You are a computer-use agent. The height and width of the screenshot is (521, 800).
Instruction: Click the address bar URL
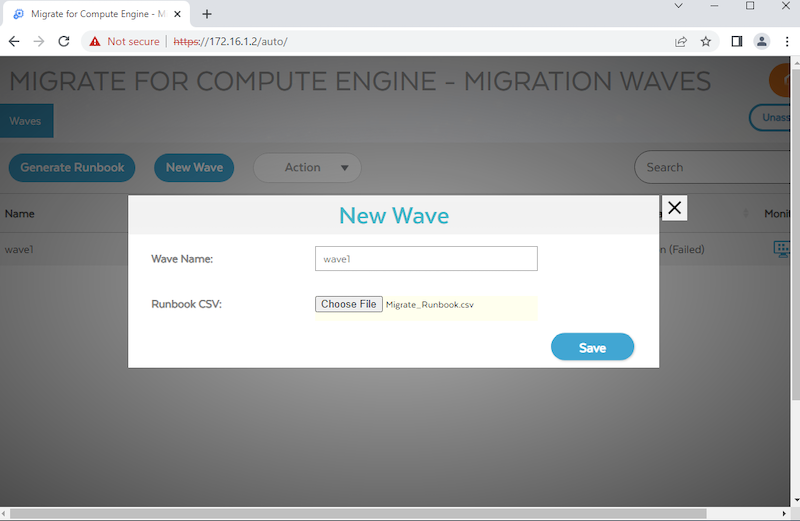click(231, 41)
